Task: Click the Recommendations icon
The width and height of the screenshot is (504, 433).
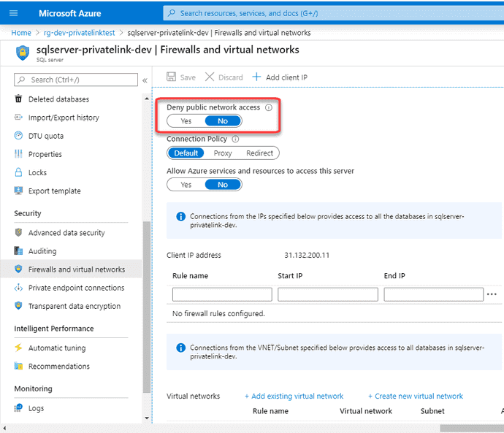Action: pos(19,366)
